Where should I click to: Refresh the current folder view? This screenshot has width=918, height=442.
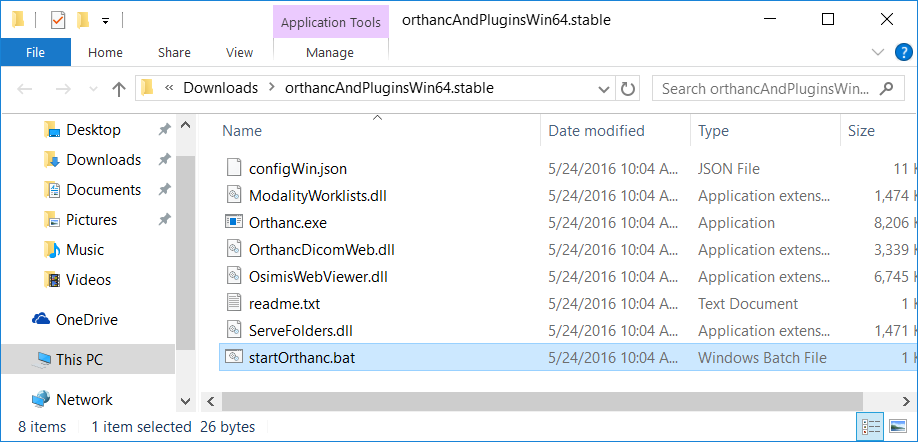[628, 89]
